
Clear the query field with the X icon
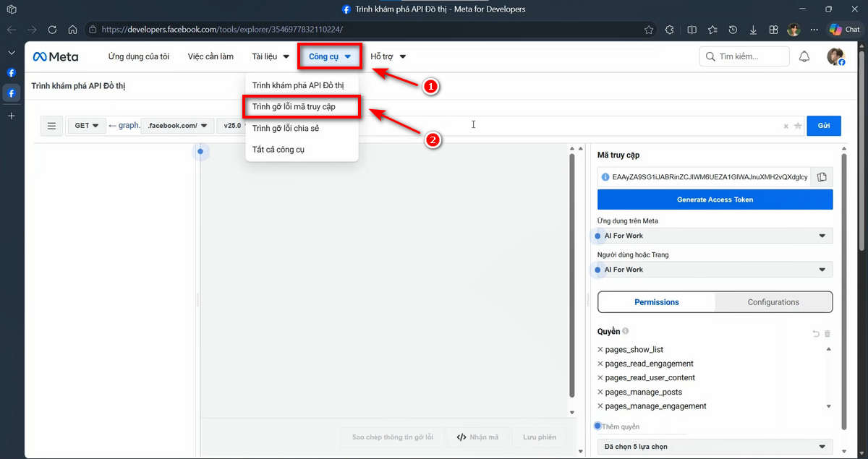(786, 126)
